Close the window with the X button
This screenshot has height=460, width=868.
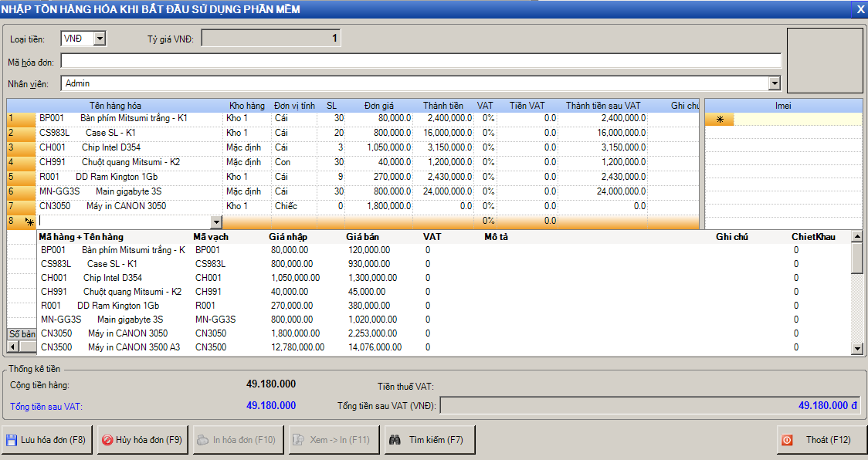pyautogui.click(x=861, y=9)
